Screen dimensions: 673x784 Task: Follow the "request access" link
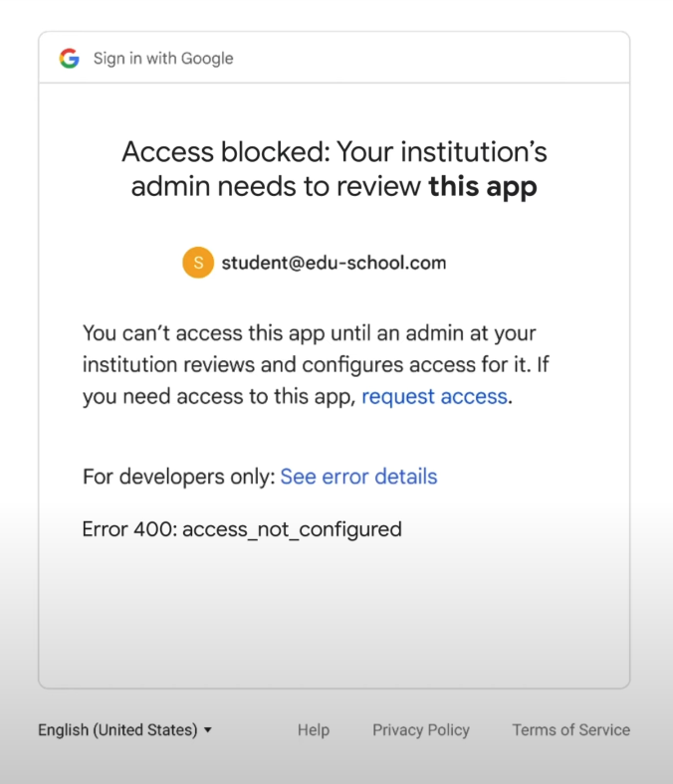coord(434,397)
